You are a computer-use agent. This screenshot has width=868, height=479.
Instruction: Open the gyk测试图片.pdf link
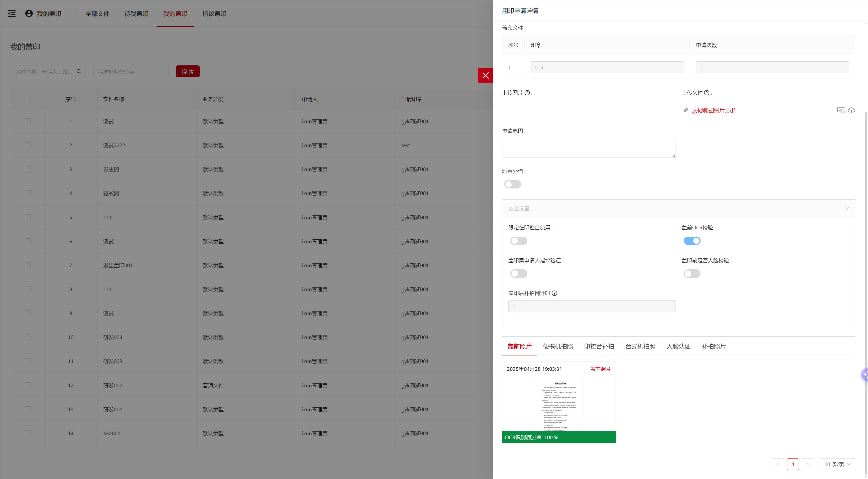tap(713, 110)
